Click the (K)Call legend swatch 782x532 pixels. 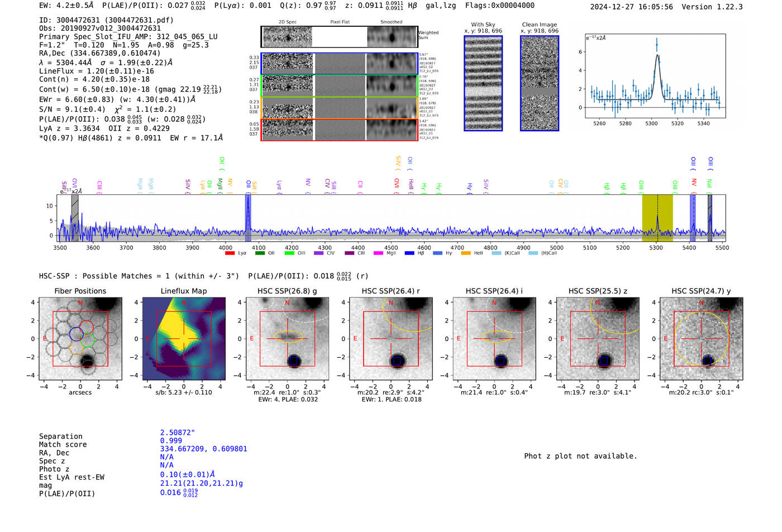(x=497, y=253)
